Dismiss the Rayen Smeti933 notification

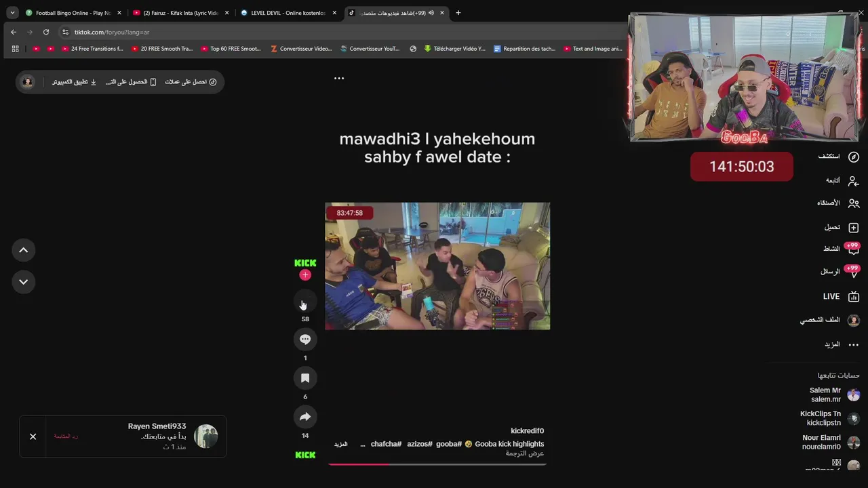click(33, 436)
